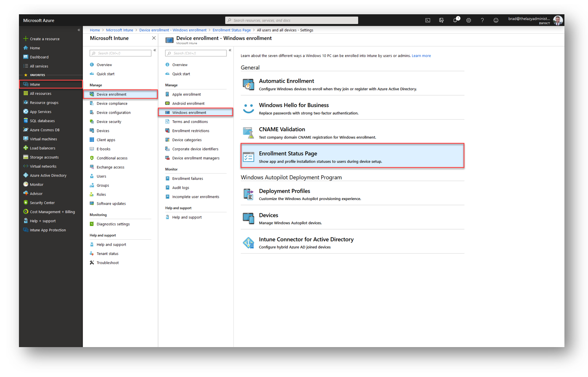Click Device enrollment - Windows enrollment breadcrumb
This screenshot has width=588, height=377.
(x=173, y=30)
